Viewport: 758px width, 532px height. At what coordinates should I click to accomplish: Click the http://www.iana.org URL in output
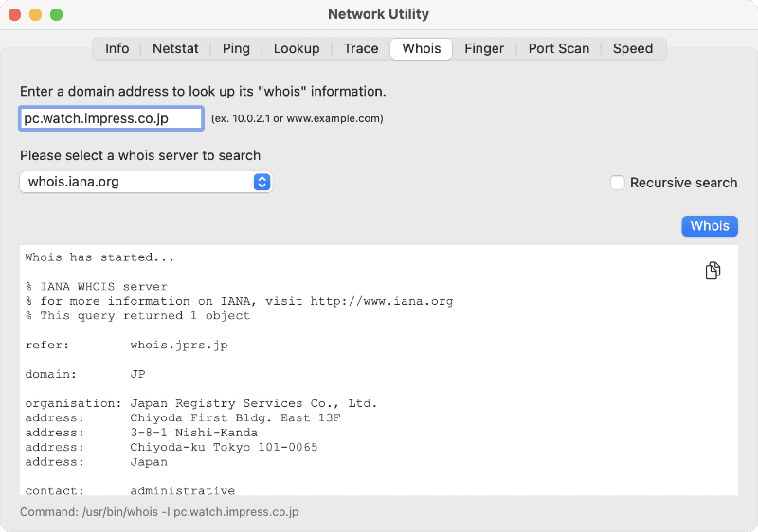point(382,301)
